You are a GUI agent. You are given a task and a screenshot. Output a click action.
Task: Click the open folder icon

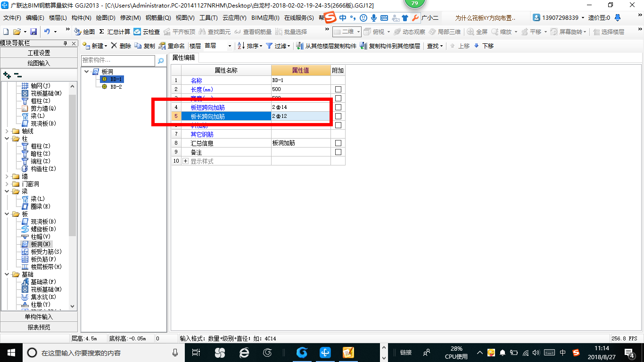click(x=17, y=32)
